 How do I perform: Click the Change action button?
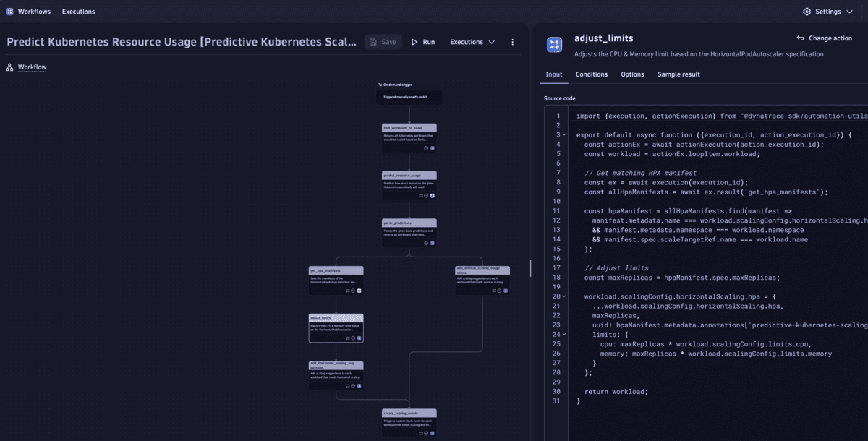824,38
